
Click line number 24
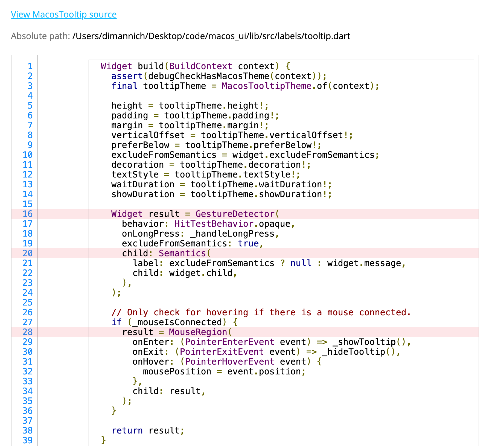tap(28, 293)
